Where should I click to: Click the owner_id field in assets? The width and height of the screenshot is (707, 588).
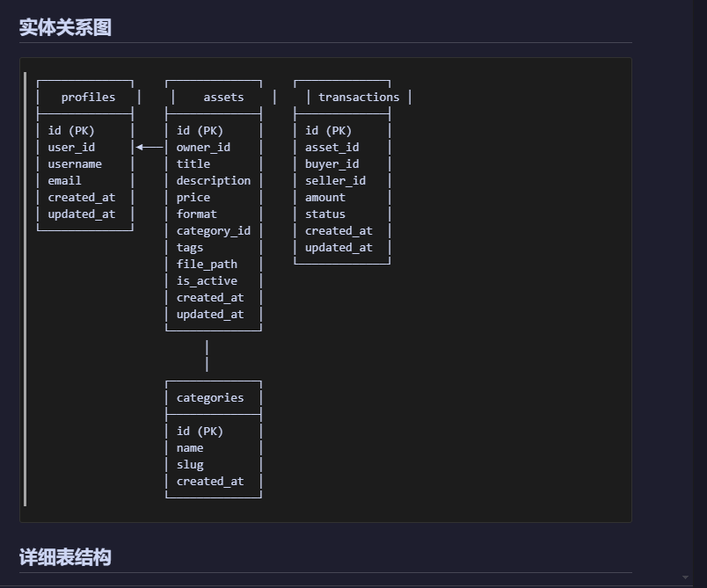203,148
